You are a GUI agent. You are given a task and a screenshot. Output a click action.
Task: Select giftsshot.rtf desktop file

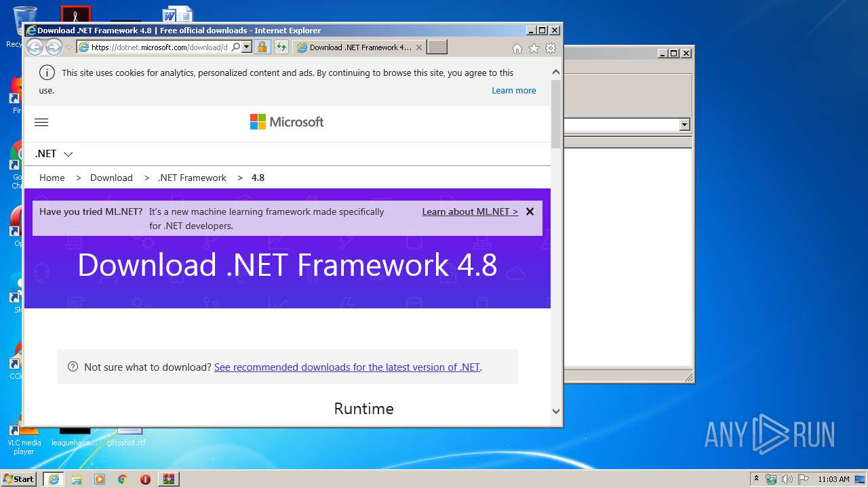click(x=126, y=438)
